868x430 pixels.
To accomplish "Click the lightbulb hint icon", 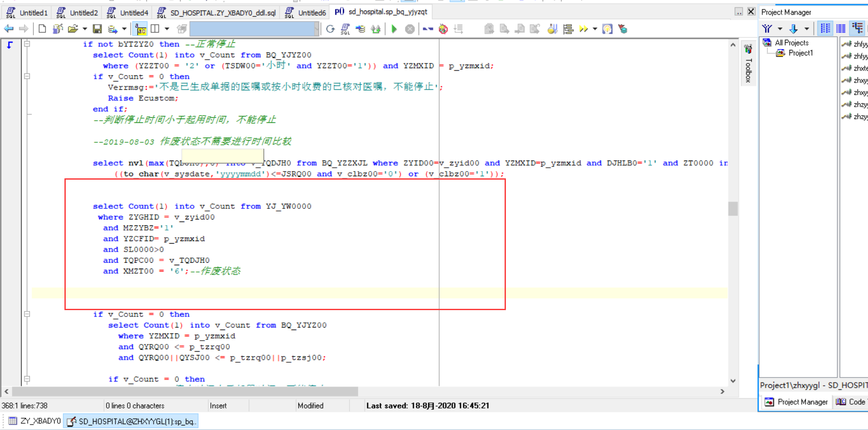I will coord(607,29).
